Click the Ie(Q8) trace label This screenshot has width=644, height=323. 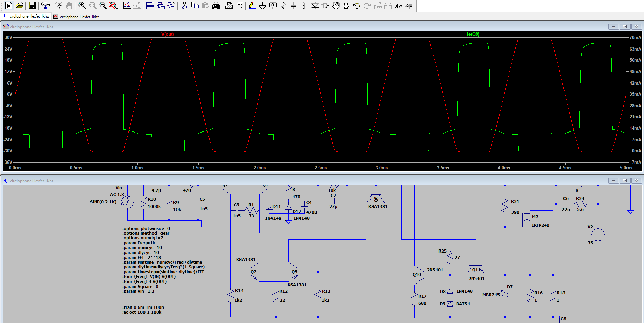473,34
